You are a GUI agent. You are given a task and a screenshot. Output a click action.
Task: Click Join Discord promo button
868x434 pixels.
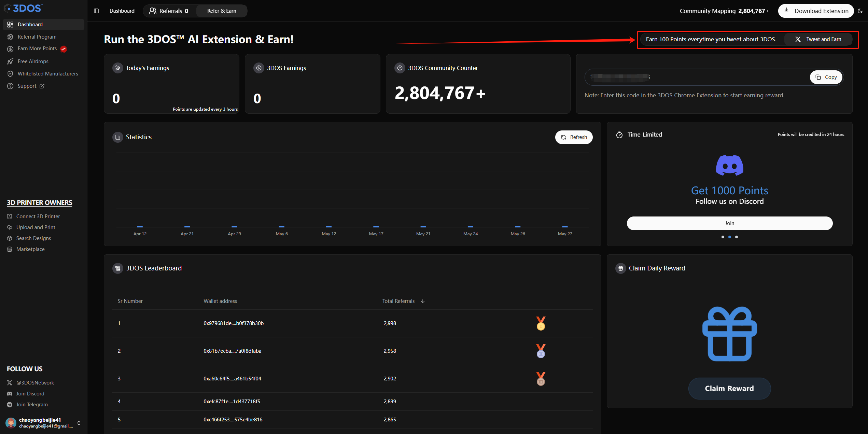tap(730, 223)
